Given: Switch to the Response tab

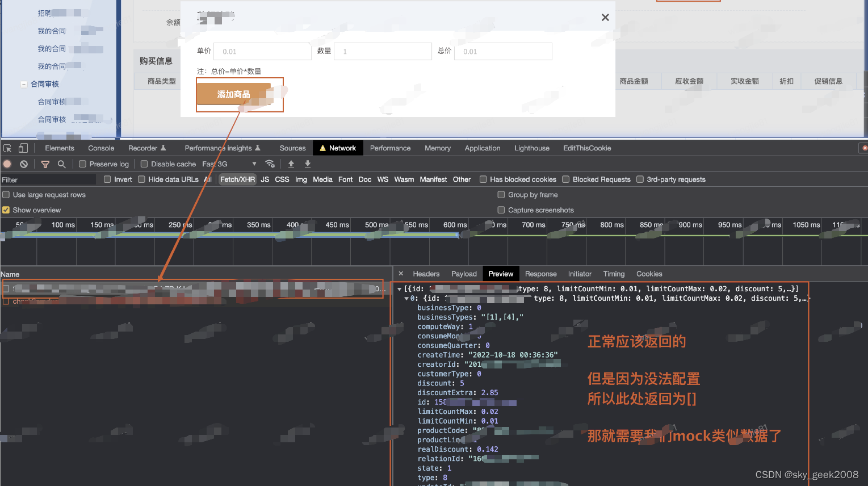Looking at the screenshot, I should point(540,274).
